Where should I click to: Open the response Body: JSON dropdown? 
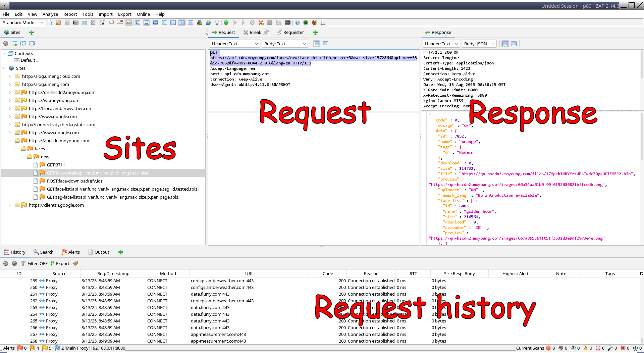(x=479, y=44)
